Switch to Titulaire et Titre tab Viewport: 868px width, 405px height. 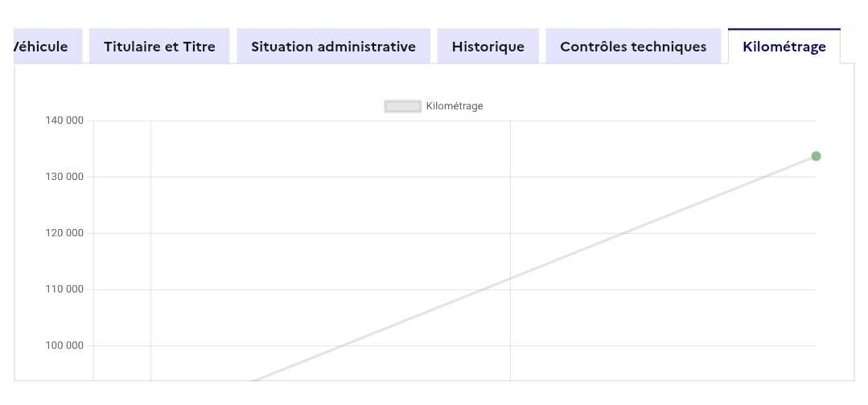pyautogui.click(x=159, y=47)
